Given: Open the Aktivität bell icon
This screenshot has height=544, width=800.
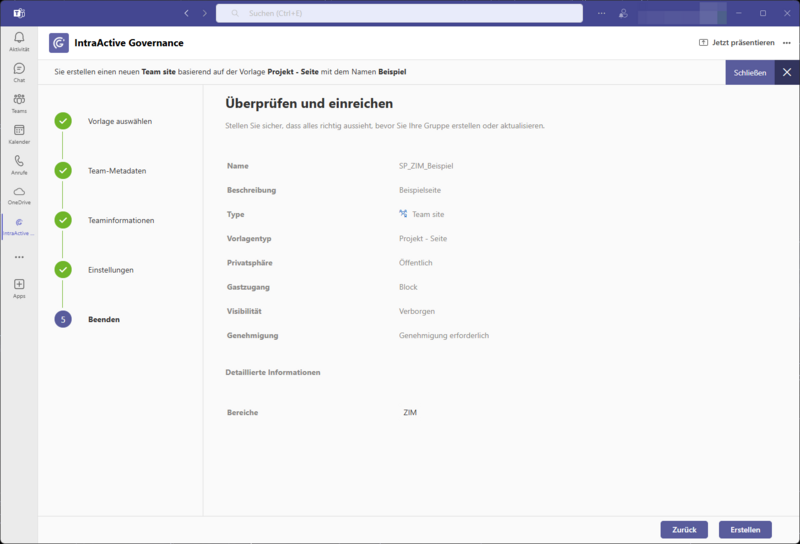Looking at the screenshot, I should coord(19,39).
